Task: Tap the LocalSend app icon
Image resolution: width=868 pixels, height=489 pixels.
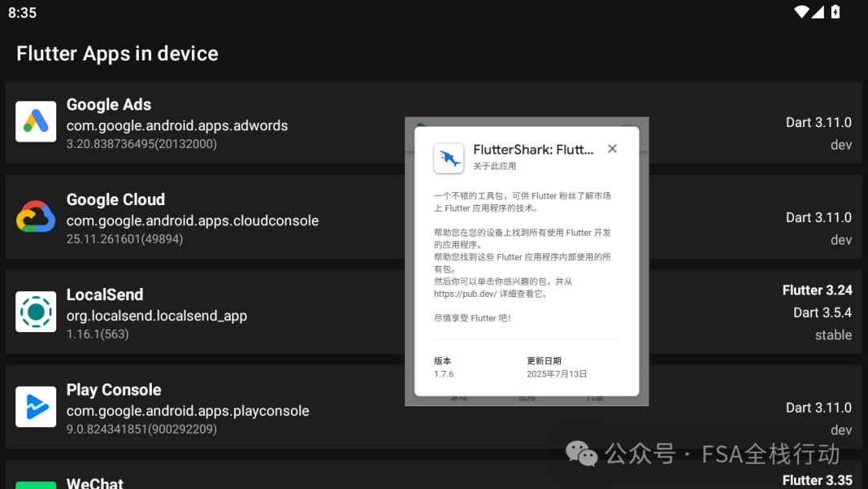Action: [x=35, y=311]
